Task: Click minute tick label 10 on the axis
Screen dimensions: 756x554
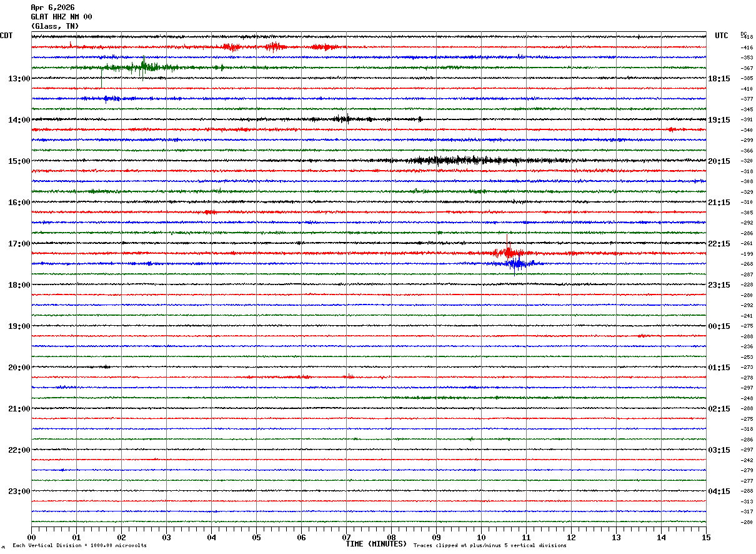Action: pos(481,537)
